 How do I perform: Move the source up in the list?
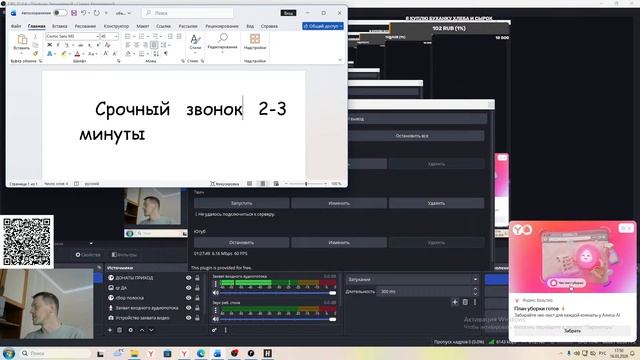142,330
